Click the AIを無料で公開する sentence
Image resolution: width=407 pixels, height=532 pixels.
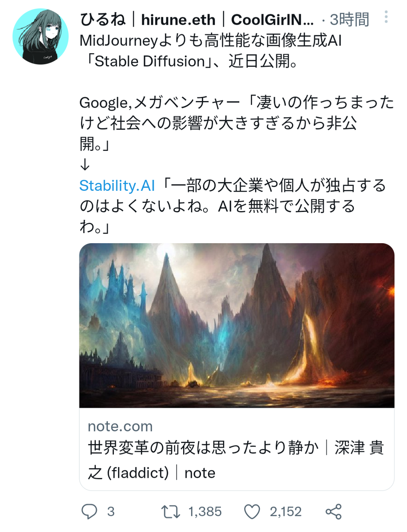[x=287, y=206]
